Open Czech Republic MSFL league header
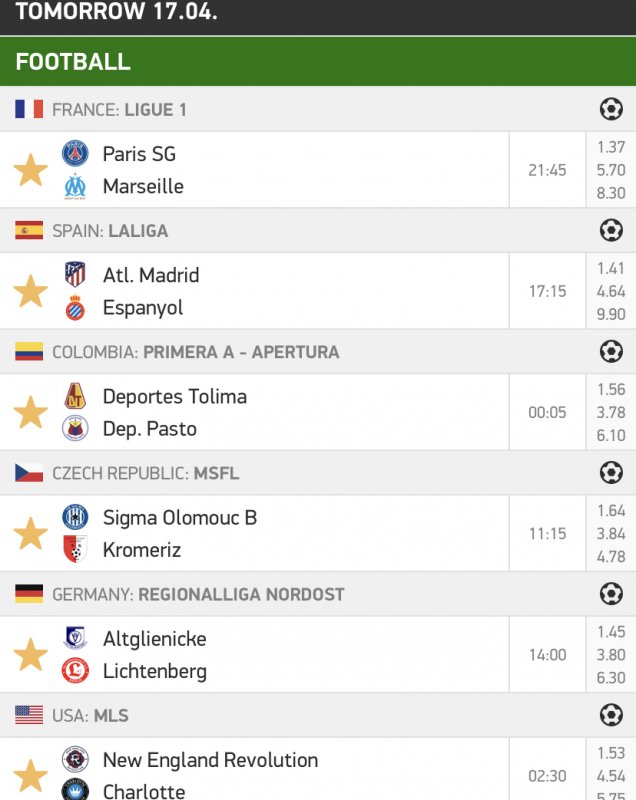This screenshot has height=800, width=636. [x=146, y=473]
